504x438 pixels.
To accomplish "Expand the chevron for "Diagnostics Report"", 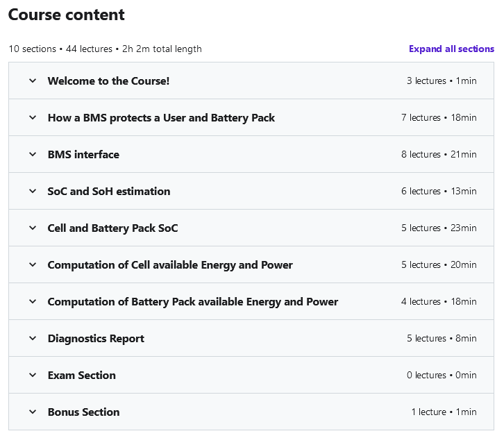I will pyautogui.click(x=33, y=339).
